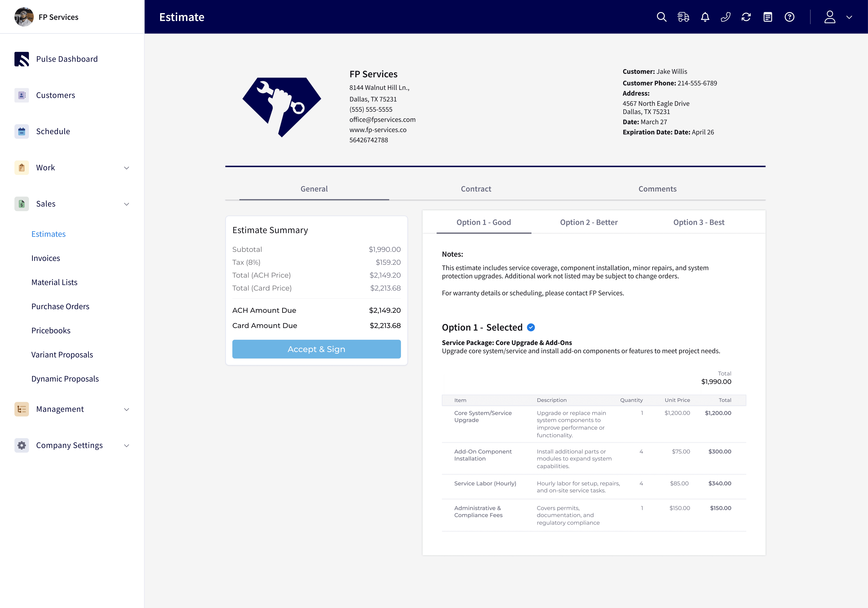Viewport: 868px width, 608px height.
Task: Open the notes document icon
Action: pyautogui.click(x=768, y=17)
